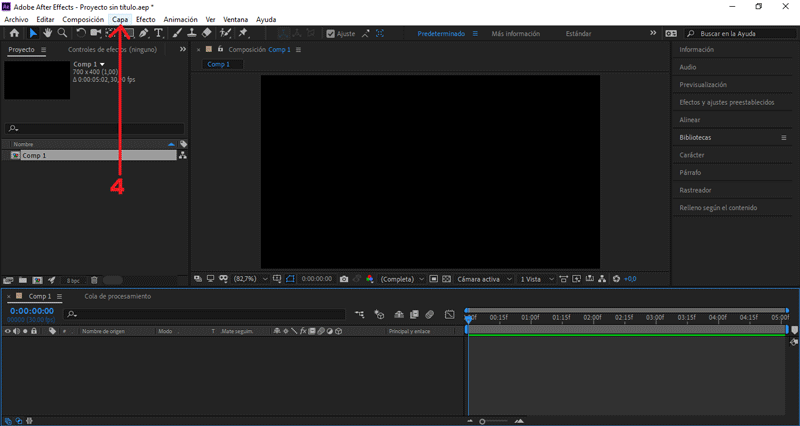Select the Clone Stamp tool
800x426 pixels.
coord(192,33)
